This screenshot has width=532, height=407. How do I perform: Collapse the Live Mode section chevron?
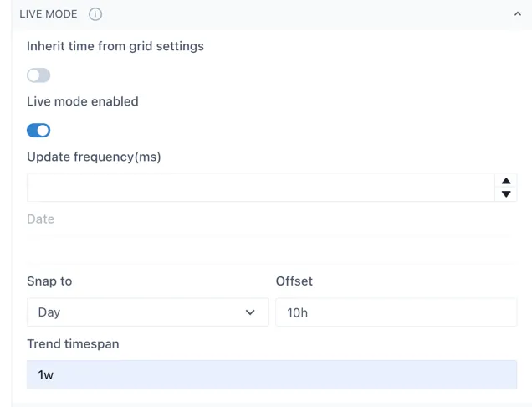click(x=518, y=14)
